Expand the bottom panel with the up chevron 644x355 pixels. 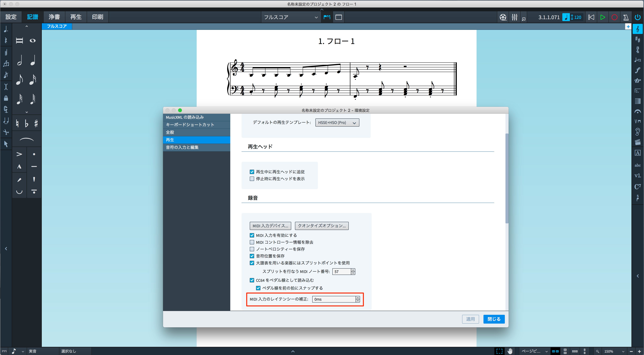click(293, 351)
